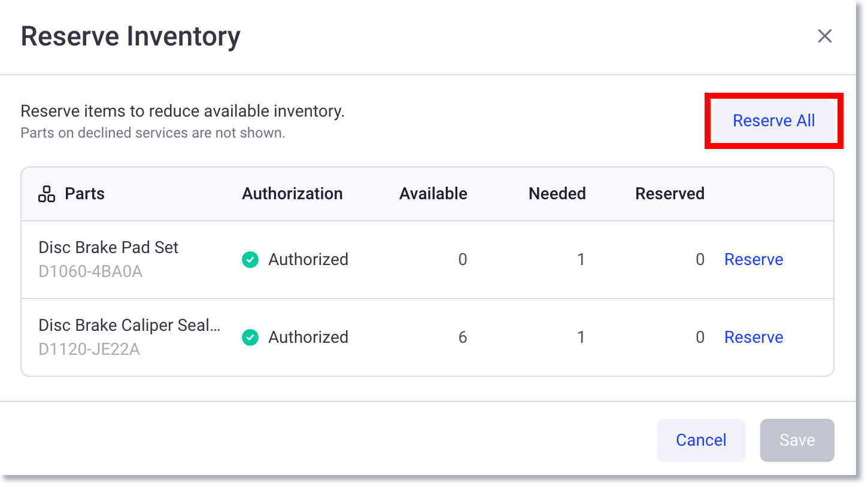The image size is (868, 487).
Task: Click the Needed column header
Action: tap(557, 193)
